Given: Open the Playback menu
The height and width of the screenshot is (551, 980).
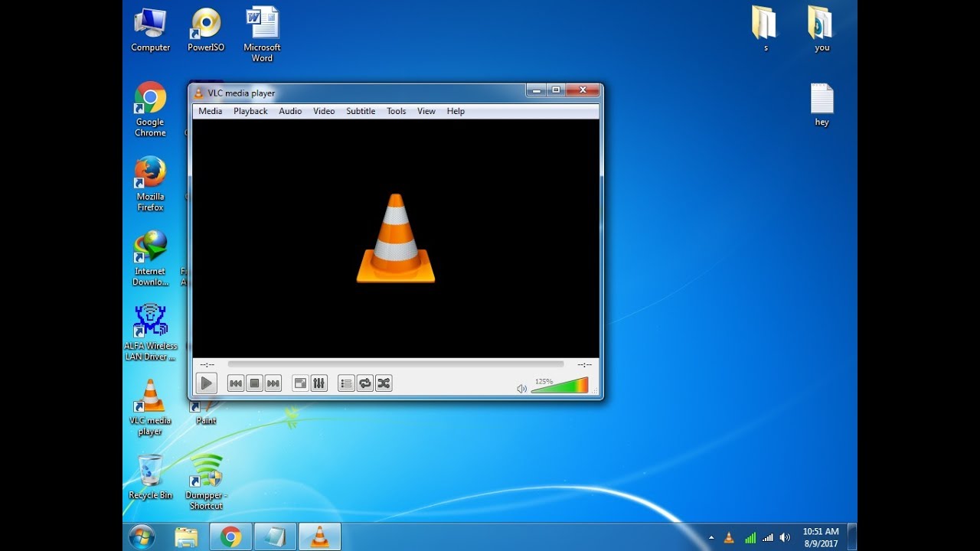Looking at the screenshot, I should (x=250, y=111).
